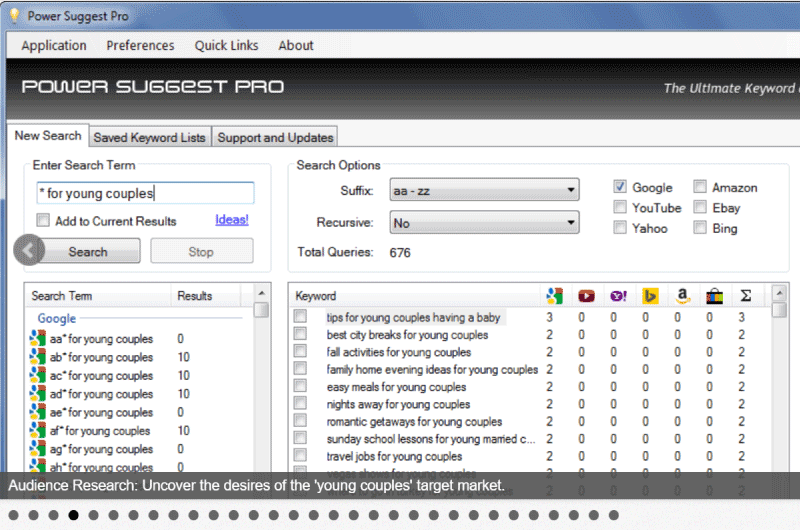800x530 pixels.
Task: Click Google icon beside 'af* for young couples'
Action: (38, 430)
